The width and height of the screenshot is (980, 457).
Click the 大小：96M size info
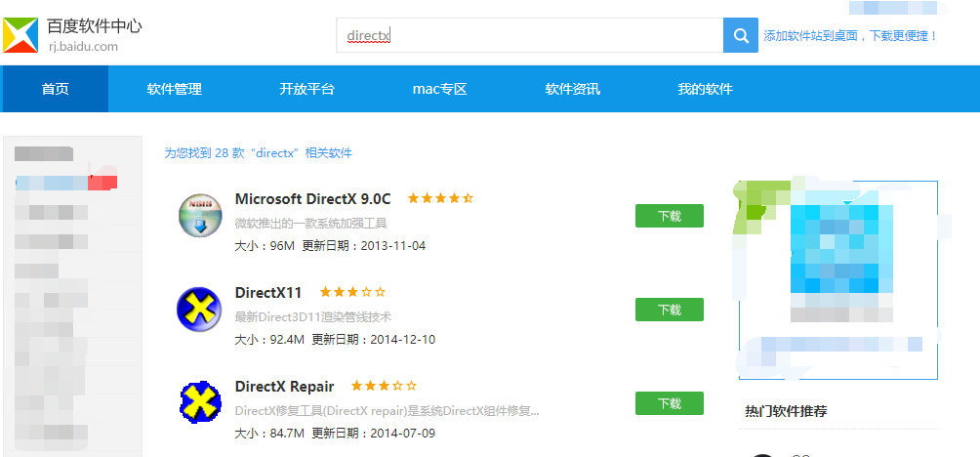[265, 246]
